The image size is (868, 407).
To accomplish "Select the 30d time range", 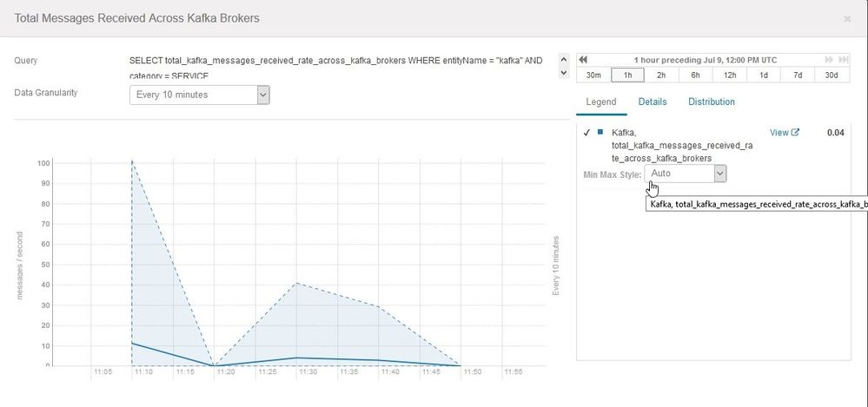I will coord(832,75).
